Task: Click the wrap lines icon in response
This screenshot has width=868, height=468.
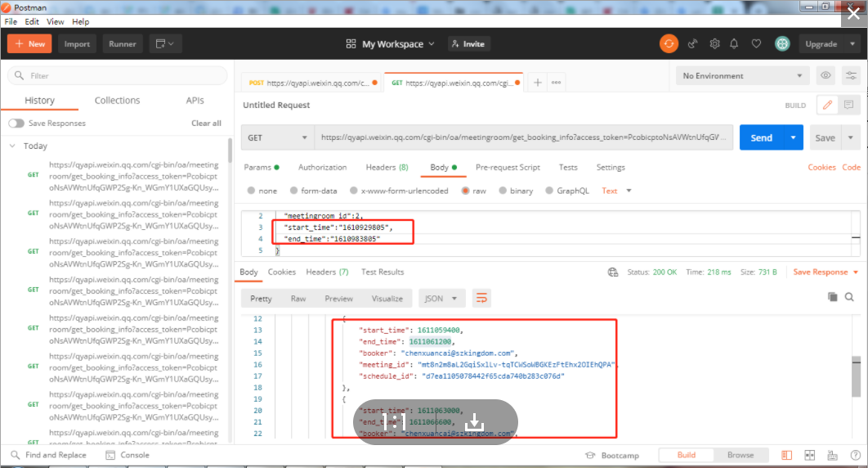Action: (x=481, y=299)
